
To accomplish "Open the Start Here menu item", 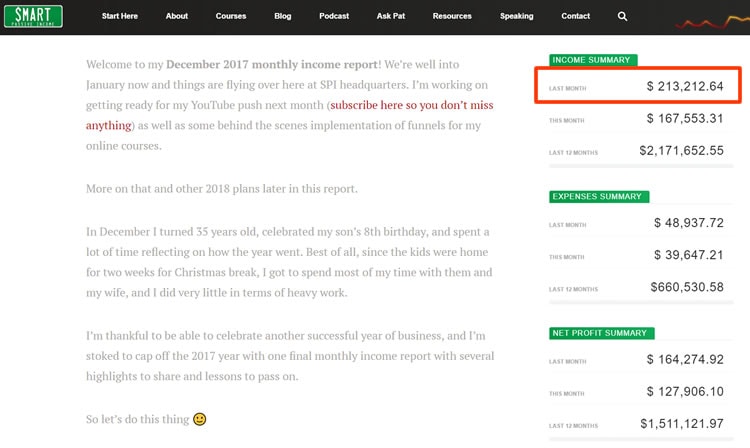I will (120, 16).
